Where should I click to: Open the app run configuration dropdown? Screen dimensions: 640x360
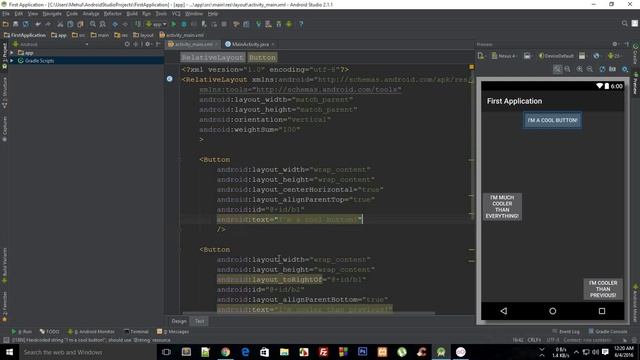click(156, 24)
